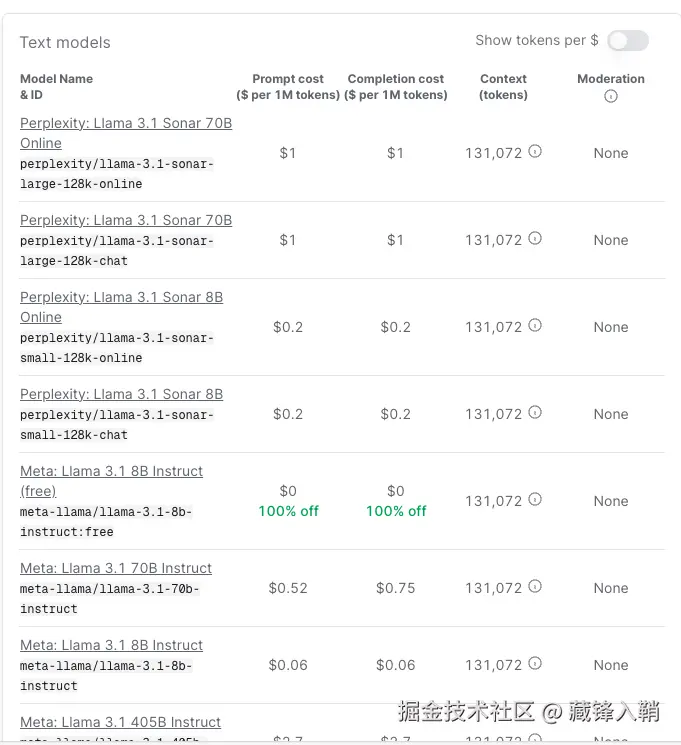Open the Perplexity: Llama 3.1 Sonar 8B chat link

[121, 394]
